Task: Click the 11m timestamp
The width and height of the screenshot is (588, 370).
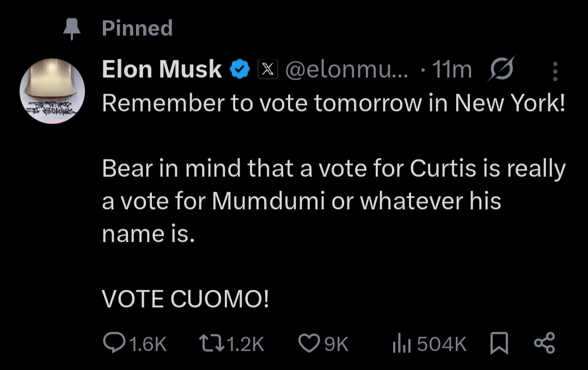Action: [x=451, y=70]
